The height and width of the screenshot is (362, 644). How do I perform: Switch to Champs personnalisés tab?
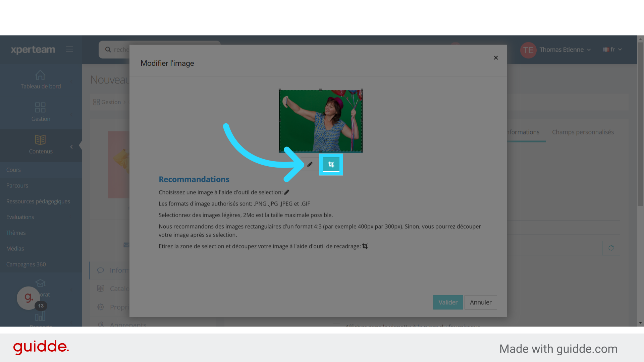tap(583, 132)
